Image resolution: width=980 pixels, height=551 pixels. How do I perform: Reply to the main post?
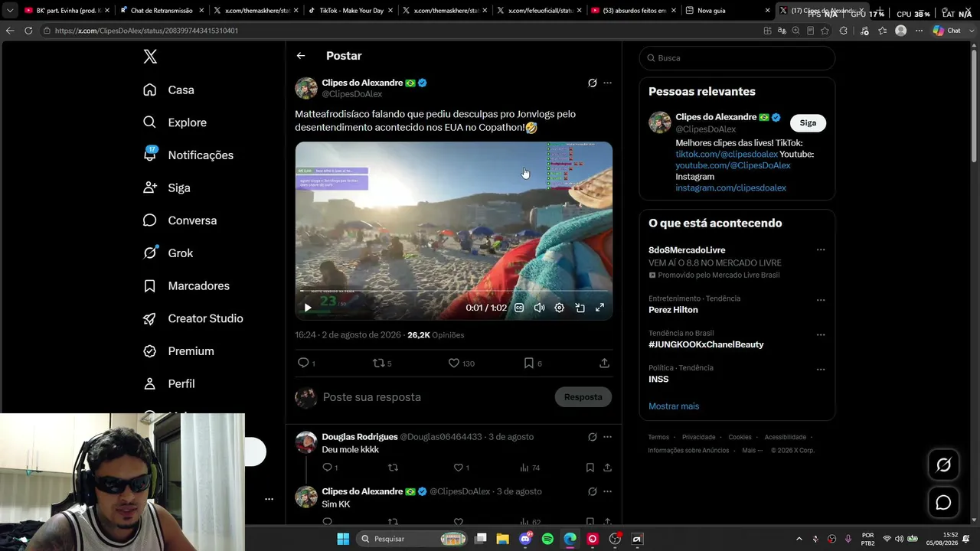pyautogui.click(x=305, y=363)
